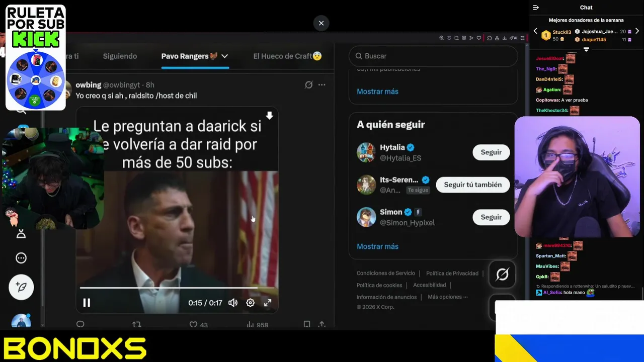644x362 pixels.
Task: Click the browser send/flow arrow icon
Action: coord(471,38)
